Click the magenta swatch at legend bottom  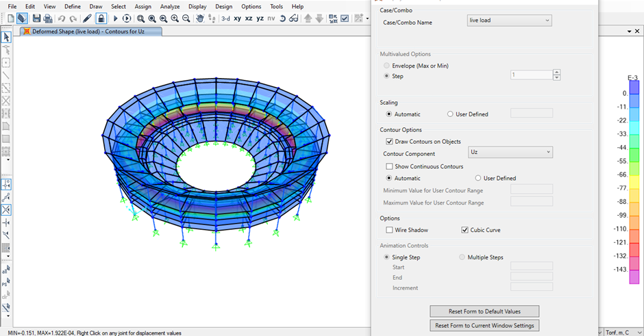tap(634, 277)
